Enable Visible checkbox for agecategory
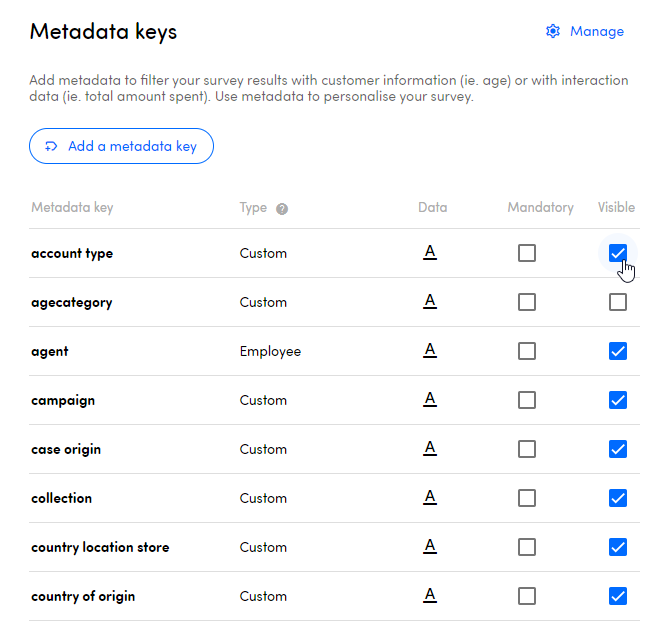This screenshot has height=628, width=662. [618, 302]
